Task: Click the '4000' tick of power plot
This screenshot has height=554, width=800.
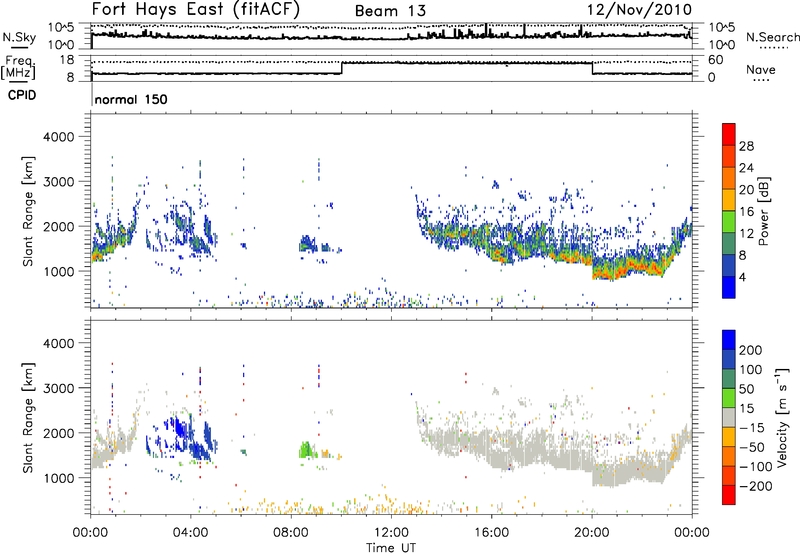Action: click(59, 137)
